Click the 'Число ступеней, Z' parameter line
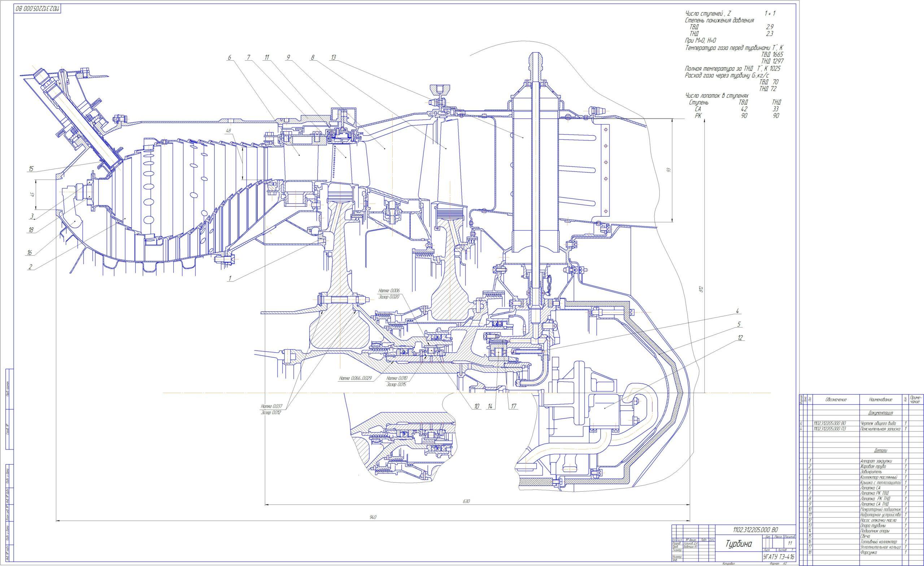The height and width of the screenshot is (566, 924). pos(709,13)
